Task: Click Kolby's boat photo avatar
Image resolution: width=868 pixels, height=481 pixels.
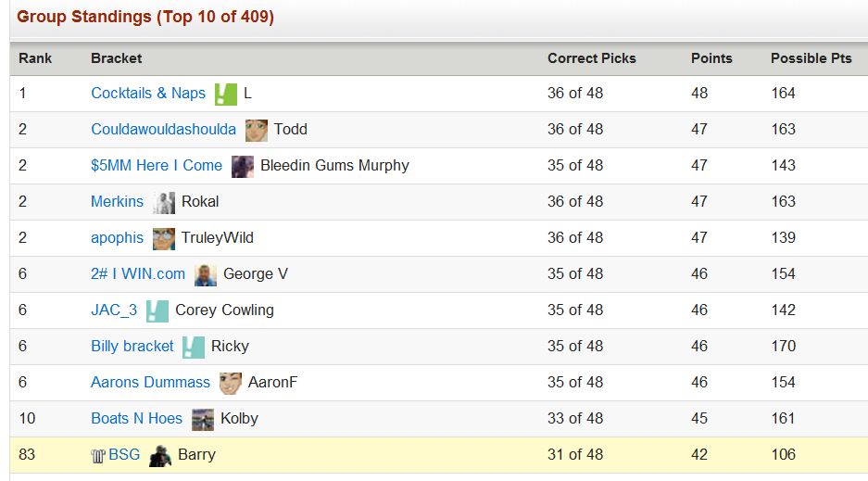Action: [x=203, y=420]
